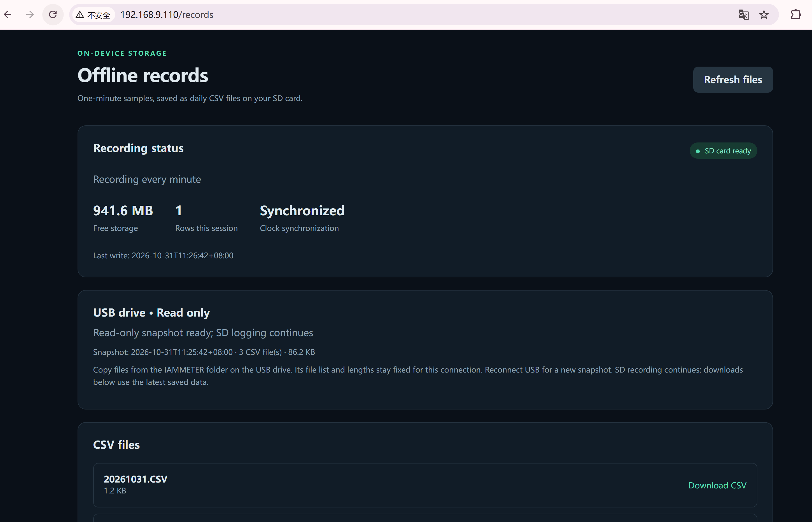The width and height of the screenshot is (812, 522).
Task: Click the Read-only snapshot ready message
Action: 203,333
